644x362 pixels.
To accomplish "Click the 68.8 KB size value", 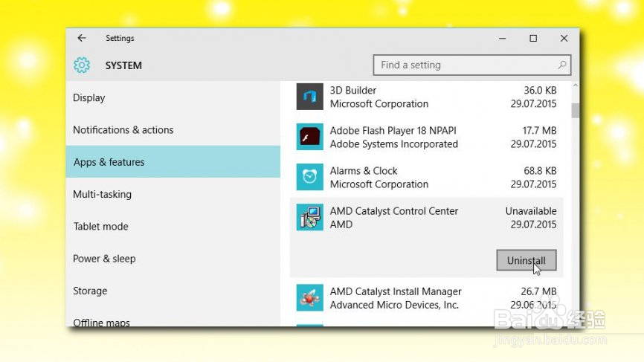I will (540, 171).
